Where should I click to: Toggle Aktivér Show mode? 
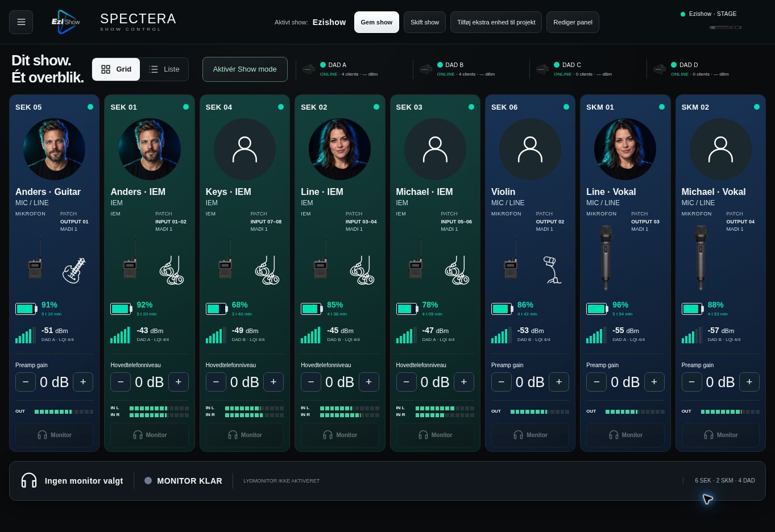[244, 69]
